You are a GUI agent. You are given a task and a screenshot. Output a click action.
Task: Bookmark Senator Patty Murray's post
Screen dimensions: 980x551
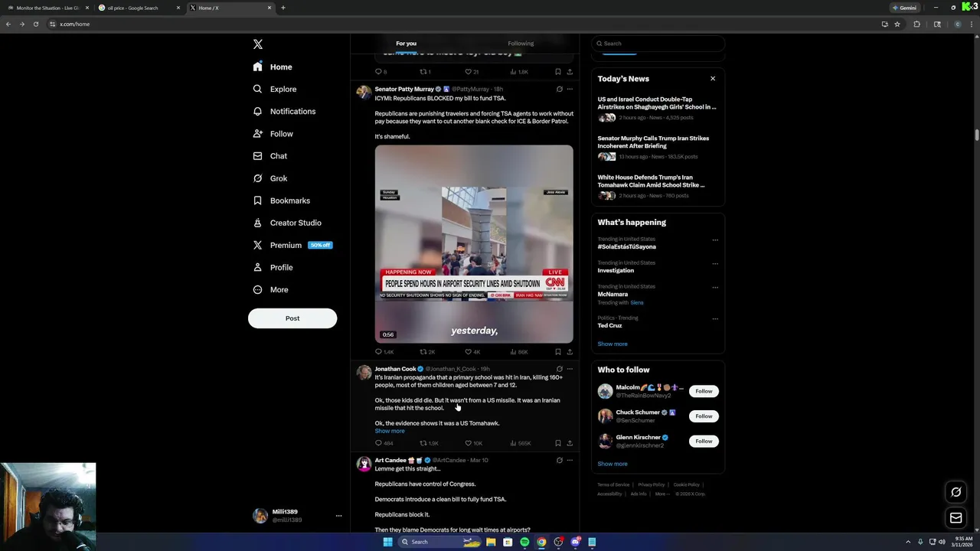click(557, 351)
